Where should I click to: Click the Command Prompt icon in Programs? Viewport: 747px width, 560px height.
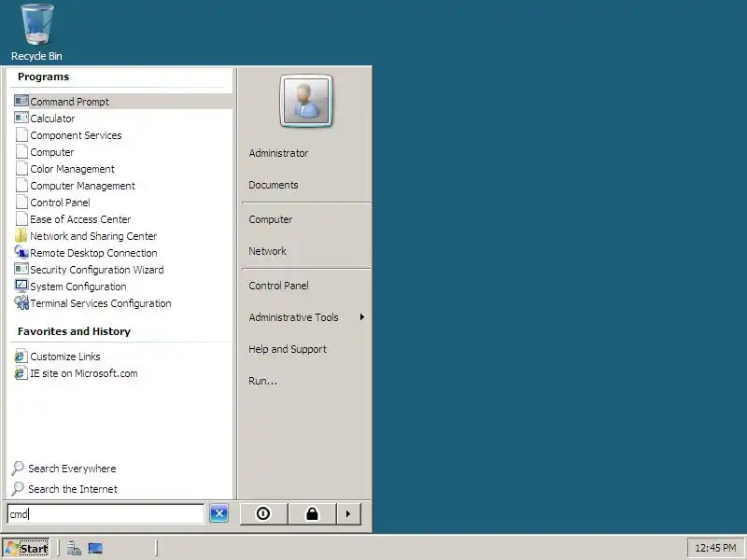pos(21,101)
